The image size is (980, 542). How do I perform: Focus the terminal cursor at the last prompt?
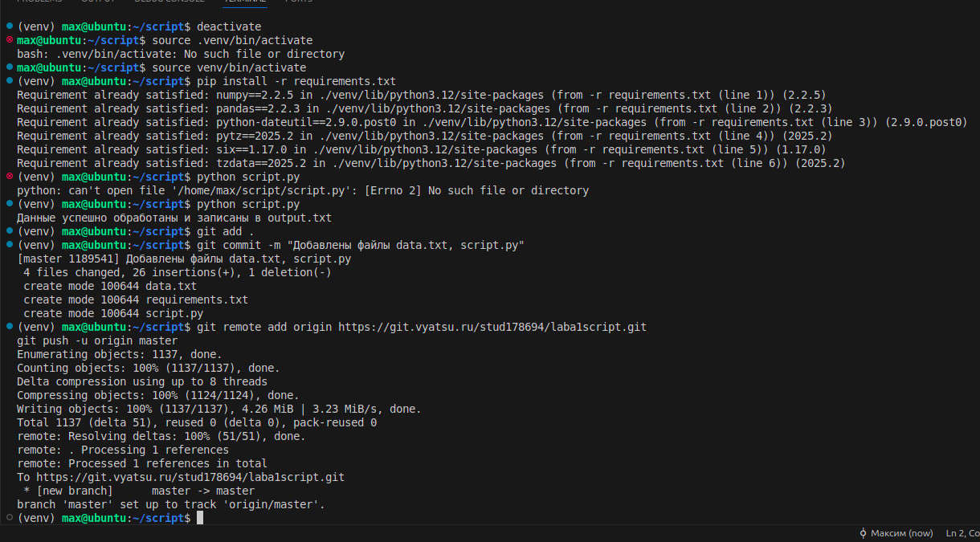(x=200, y=518)
